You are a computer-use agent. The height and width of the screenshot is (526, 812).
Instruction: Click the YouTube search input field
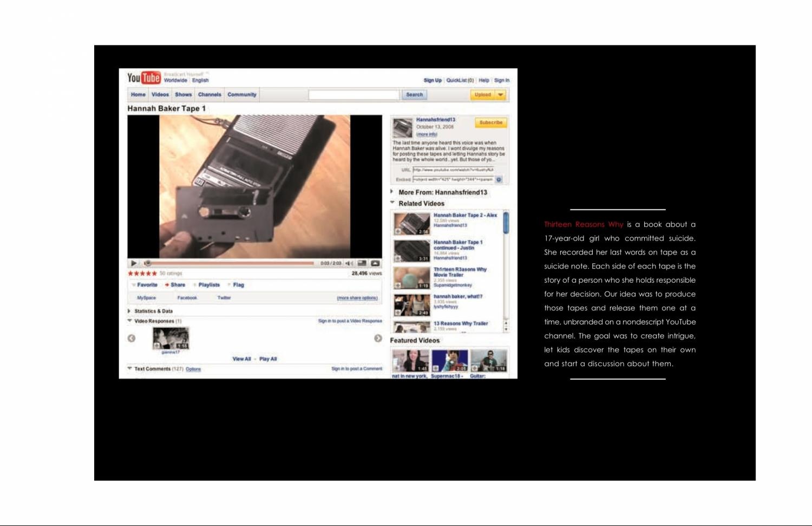pyautogui.click(x=353, y=95)
